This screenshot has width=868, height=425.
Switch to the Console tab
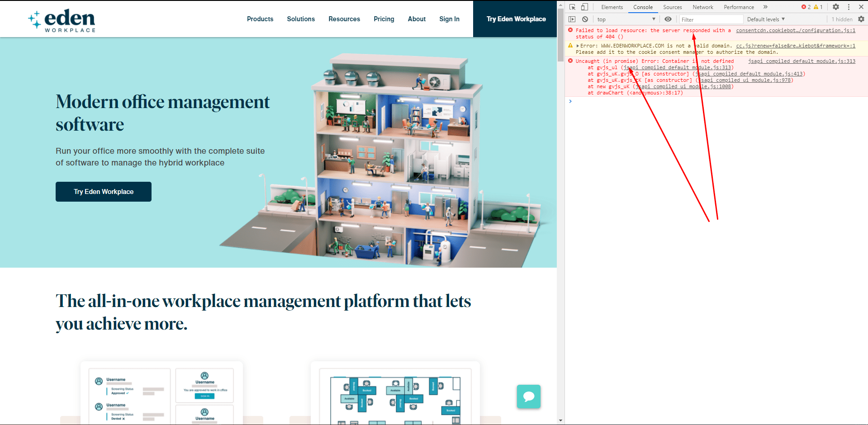click(x=643, y=7)
